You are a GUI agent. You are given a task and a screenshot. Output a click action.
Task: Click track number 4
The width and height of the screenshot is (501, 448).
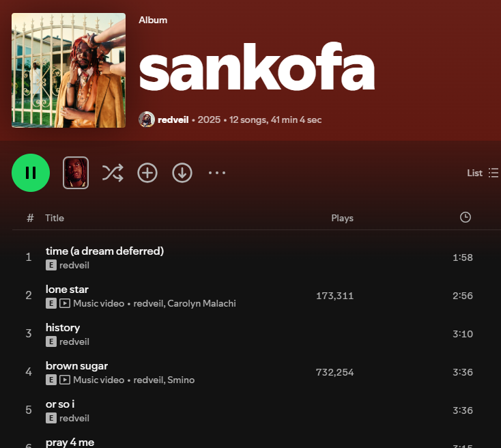point(29,372)
